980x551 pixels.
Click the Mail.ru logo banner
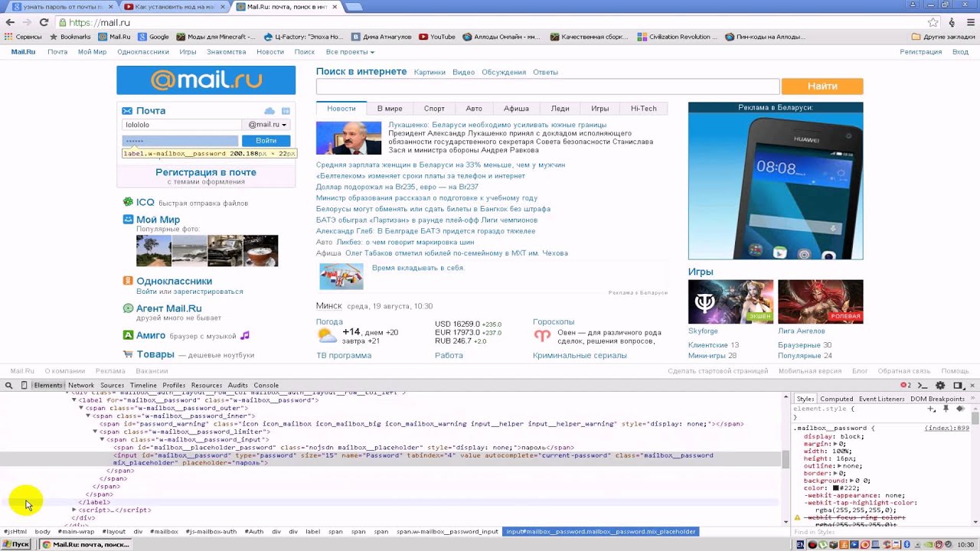point(206,80)
